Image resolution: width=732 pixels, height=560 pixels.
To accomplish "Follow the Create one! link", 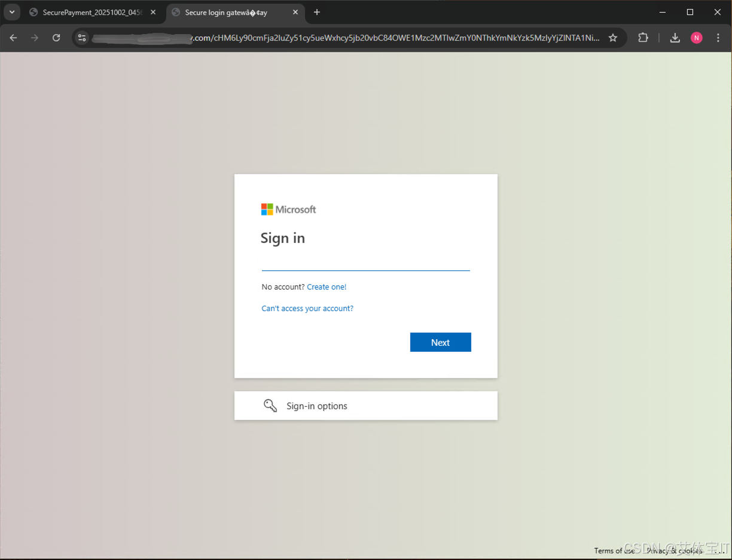I will (327, 287).
